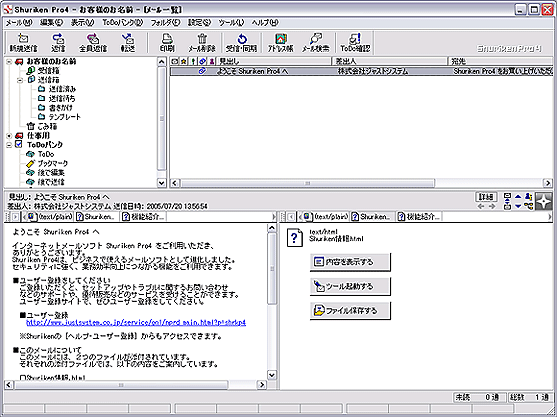
Task: Open the justsystem.co.jp user registration link
Action: (136, 323)
